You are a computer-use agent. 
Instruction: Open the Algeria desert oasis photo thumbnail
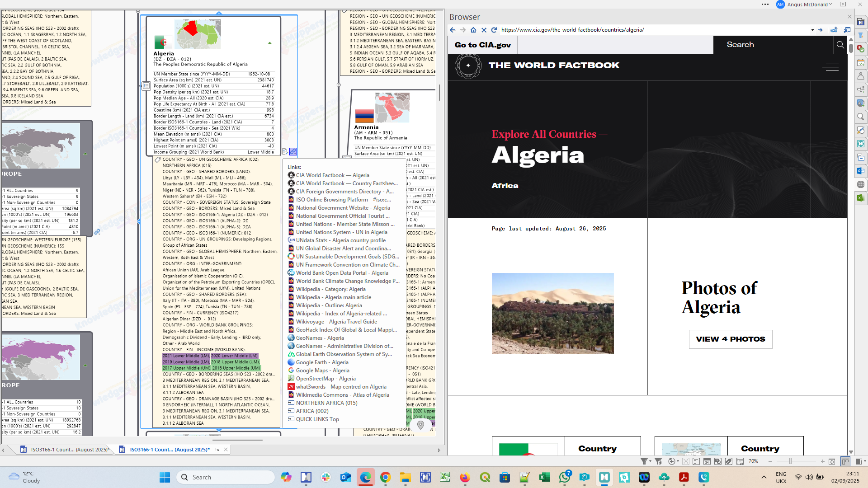552,313
